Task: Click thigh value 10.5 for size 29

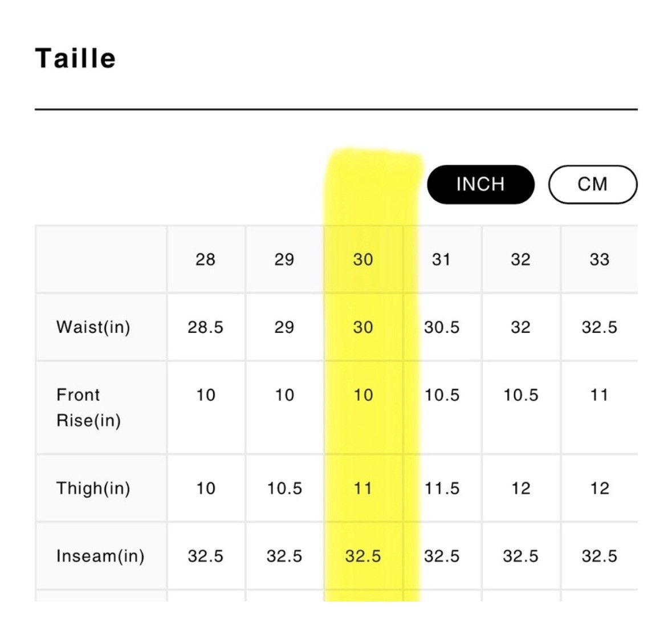Action: 284,488
